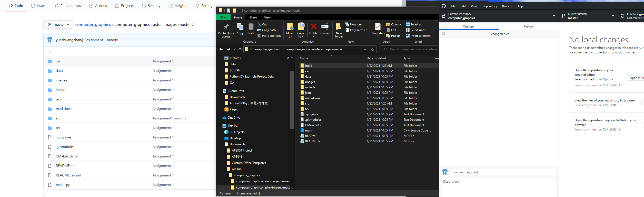Go up one folder level arrow

[x=240, y=49]
